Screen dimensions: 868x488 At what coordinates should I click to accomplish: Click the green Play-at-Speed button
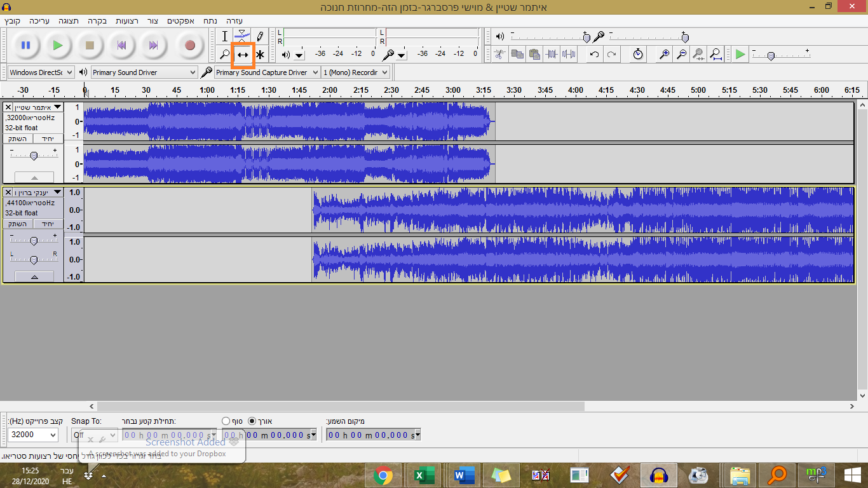click(740, 54)
